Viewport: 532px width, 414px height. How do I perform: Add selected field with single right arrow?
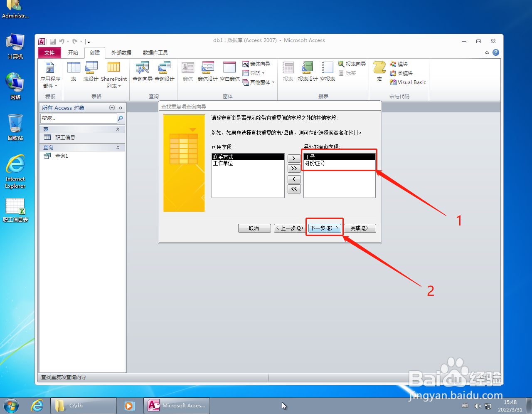pyautogui.click(x=294, y=159)
